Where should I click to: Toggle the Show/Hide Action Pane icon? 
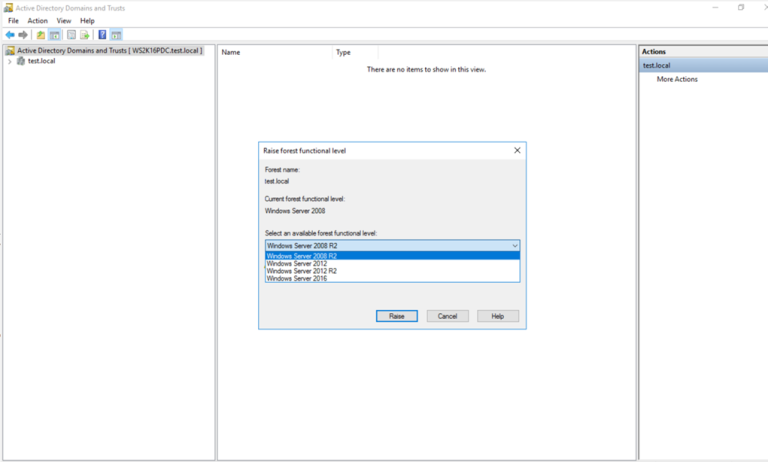tap(116, 35)
